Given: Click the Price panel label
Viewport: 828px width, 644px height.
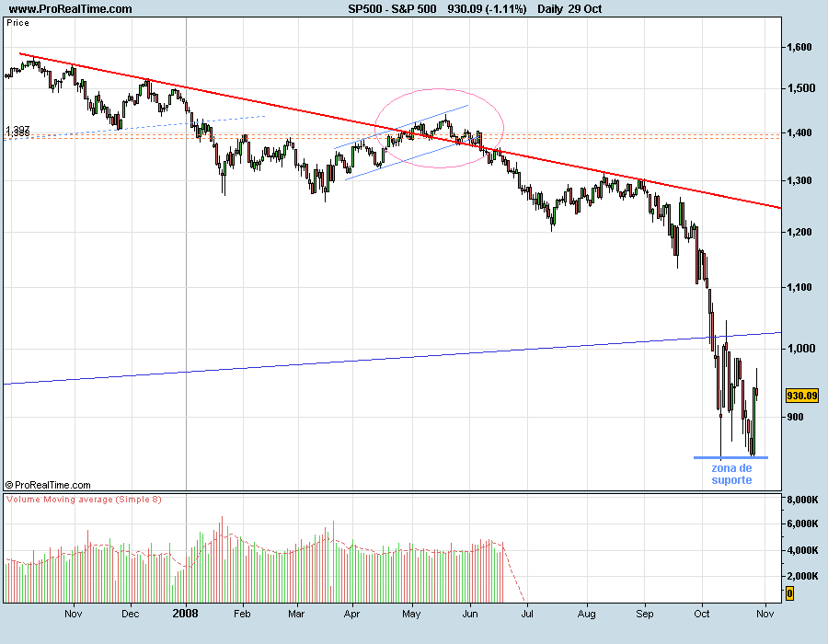Looking at the screenshot, I should (x=18, y=23).
